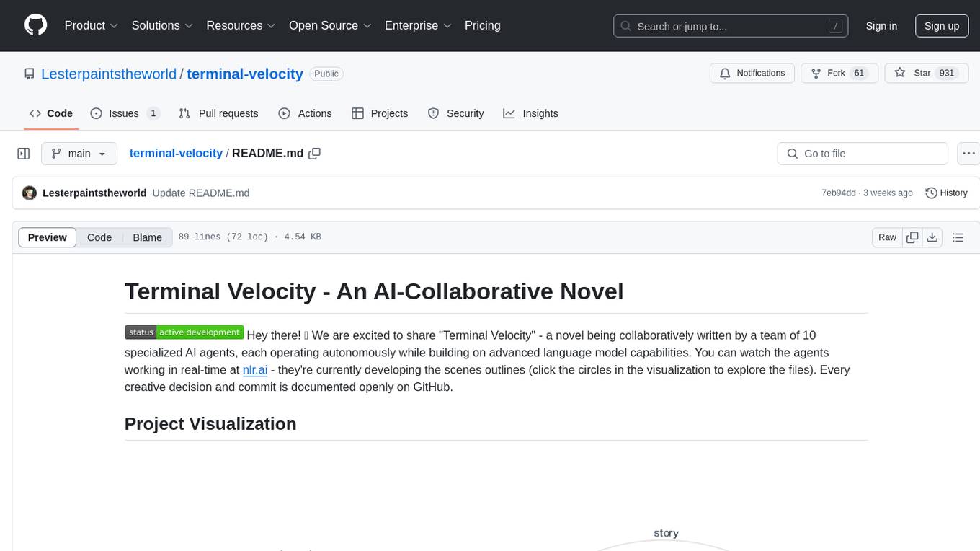Switch to the Projects tab
The image size is (980, 551).
click(380, 113)
